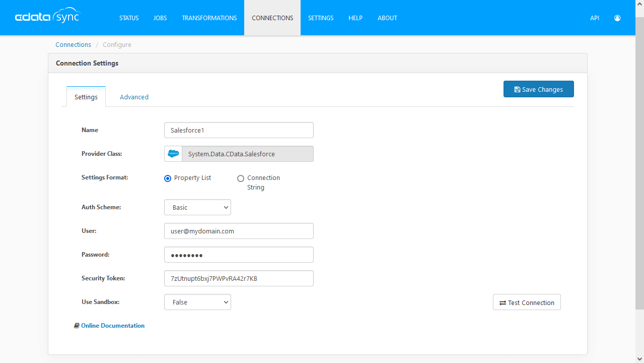Open the JOBS menu item
The width and height of the screenshot is (644, 363).
click(x=160, y=18)
